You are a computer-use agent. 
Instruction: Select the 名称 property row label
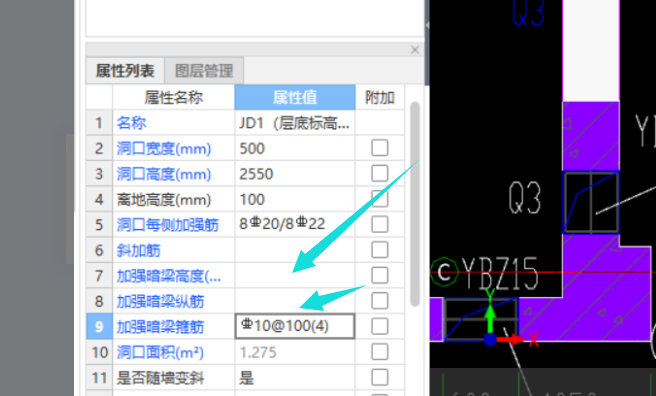point(131,123)
